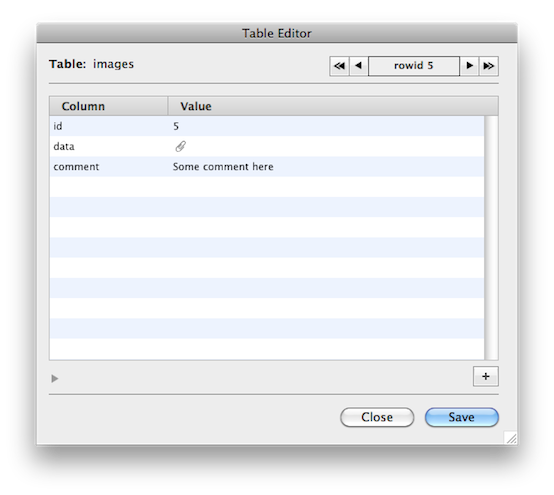Screen dimensions: 554x495
Task: Use the window resize grip corner
Action: click(511, 438)
